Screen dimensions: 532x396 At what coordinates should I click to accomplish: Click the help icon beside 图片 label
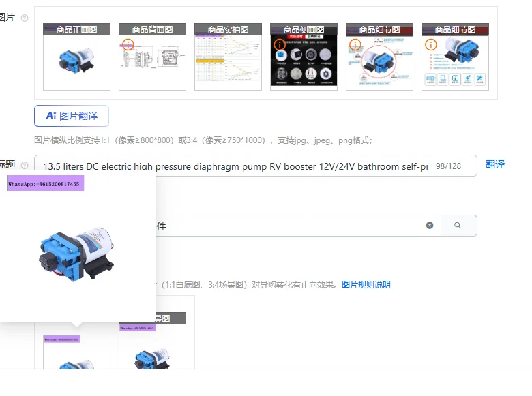pos(25,18)
